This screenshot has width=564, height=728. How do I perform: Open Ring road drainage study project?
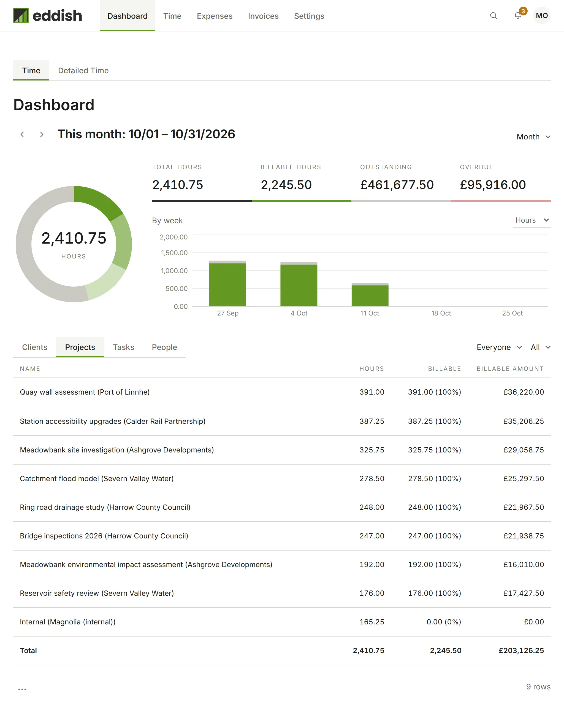(x=282, y=507)
